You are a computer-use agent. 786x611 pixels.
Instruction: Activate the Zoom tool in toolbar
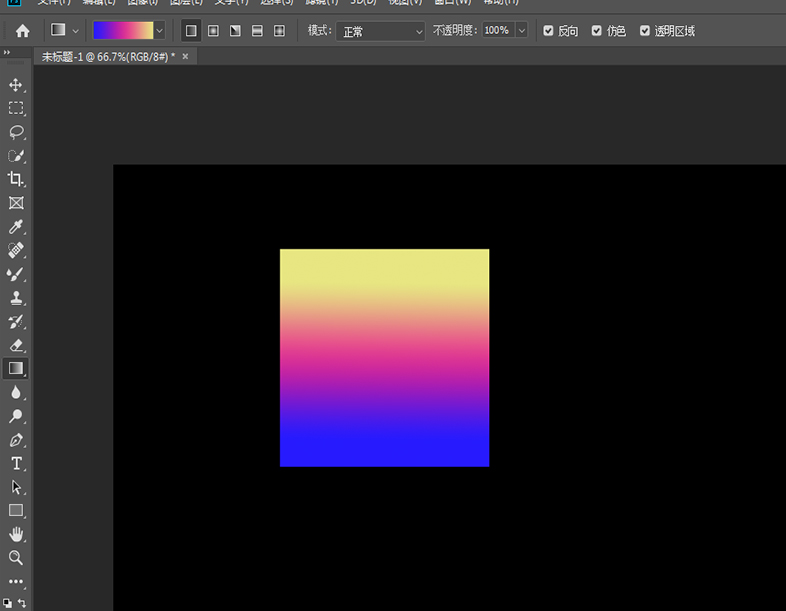pos(16,558)
